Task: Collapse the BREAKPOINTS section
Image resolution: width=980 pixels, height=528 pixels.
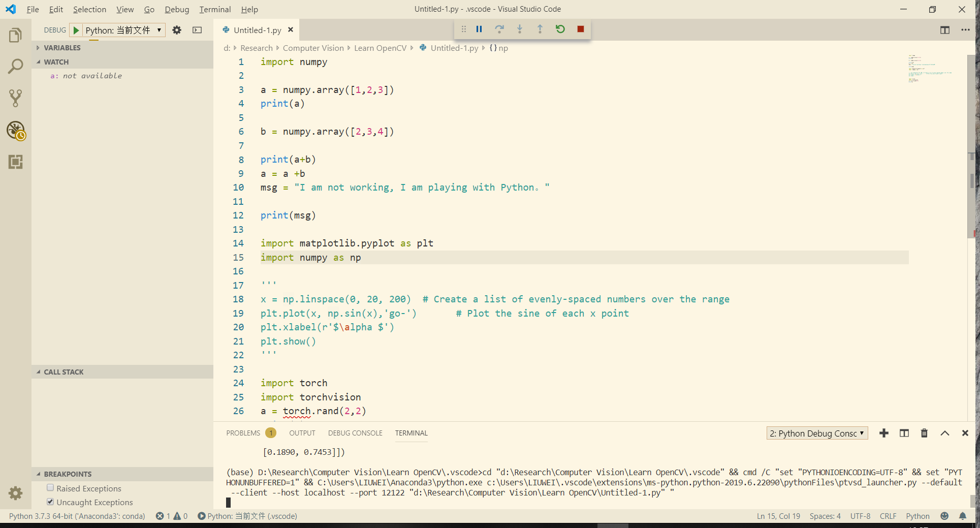Action: (122, 474)
